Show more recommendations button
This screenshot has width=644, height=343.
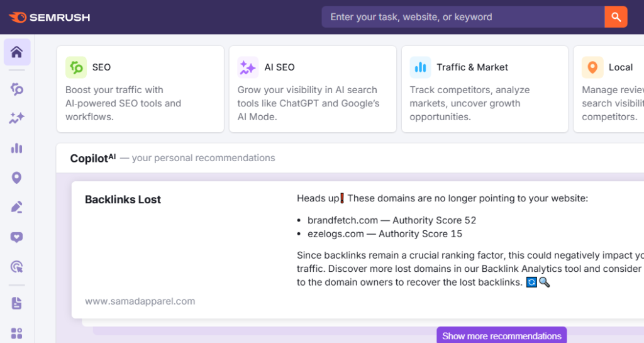pos(501,335)
